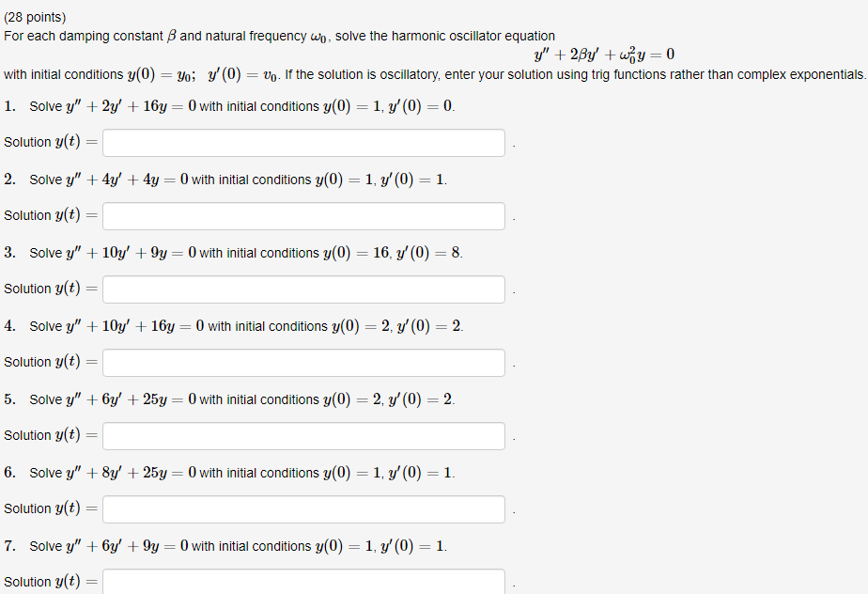The width and height of the screenshot is (868, 594).
Task: Click the solution input field for problem 4
Action: click(x=302, y=362)
